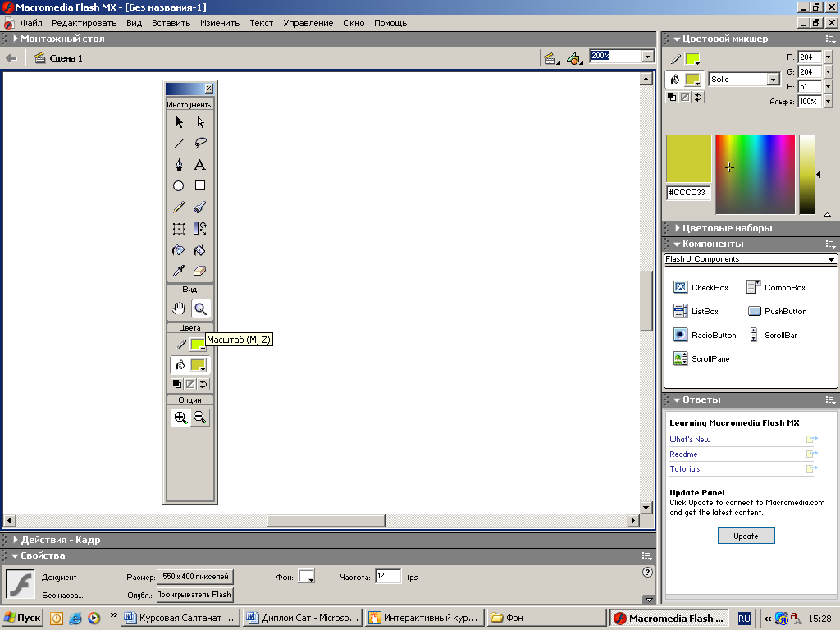Activate the Pencil tool
Image resolution: width=840 pixels, height=630 pixels.
(x=179, y=208)
